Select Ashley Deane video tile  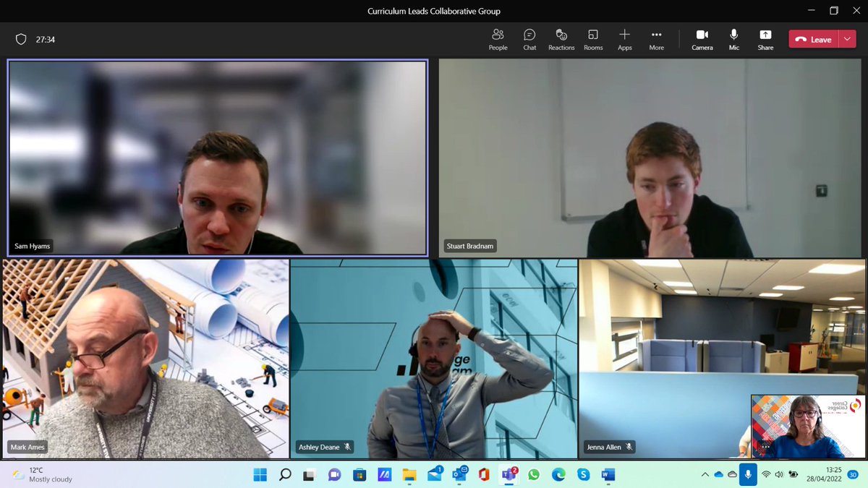[434, 359]
